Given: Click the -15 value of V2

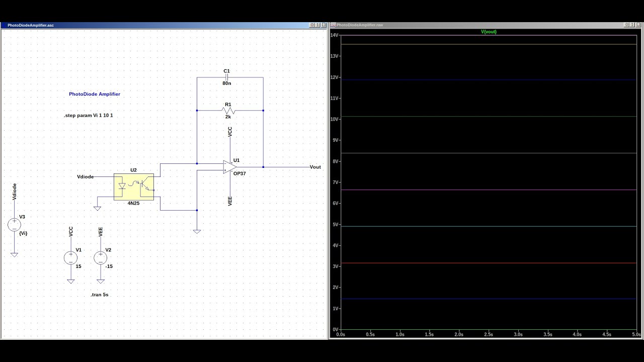Looking at the screenshot, I should click(x=109, y=266).
